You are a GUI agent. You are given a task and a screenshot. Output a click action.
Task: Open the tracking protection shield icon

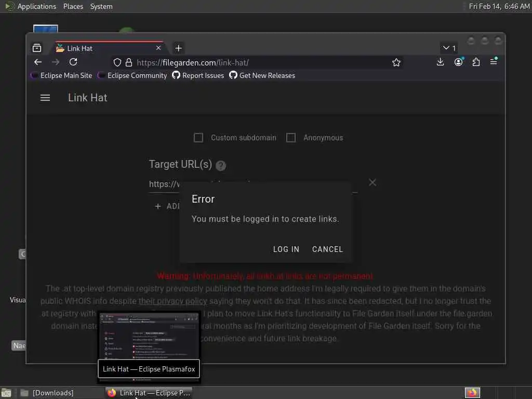click(117, 62)
